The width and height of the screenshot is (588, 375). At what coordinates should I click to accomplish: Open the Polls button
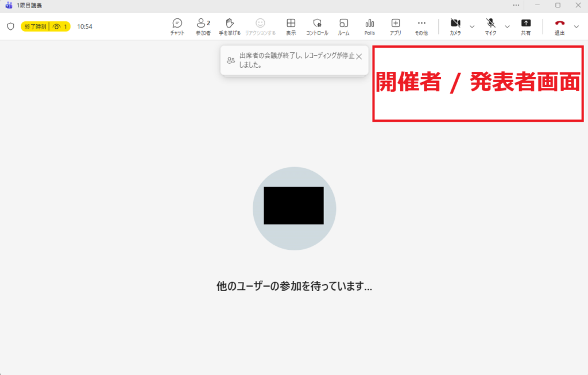point(369,26)
